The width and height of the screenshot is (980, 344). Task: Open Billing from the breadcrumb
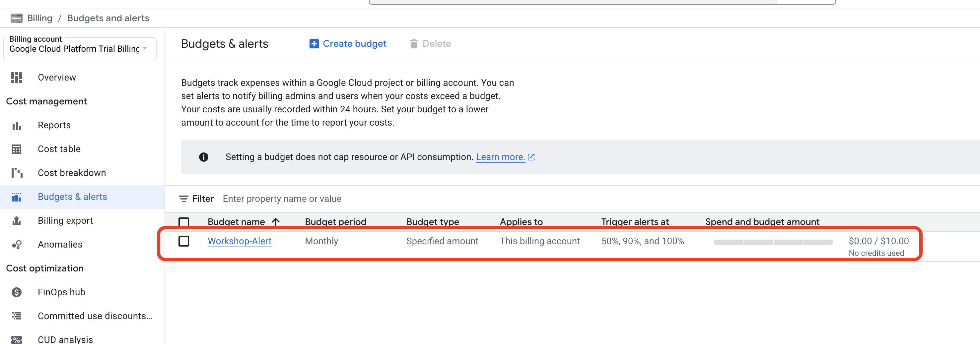(x=40, y=18)
